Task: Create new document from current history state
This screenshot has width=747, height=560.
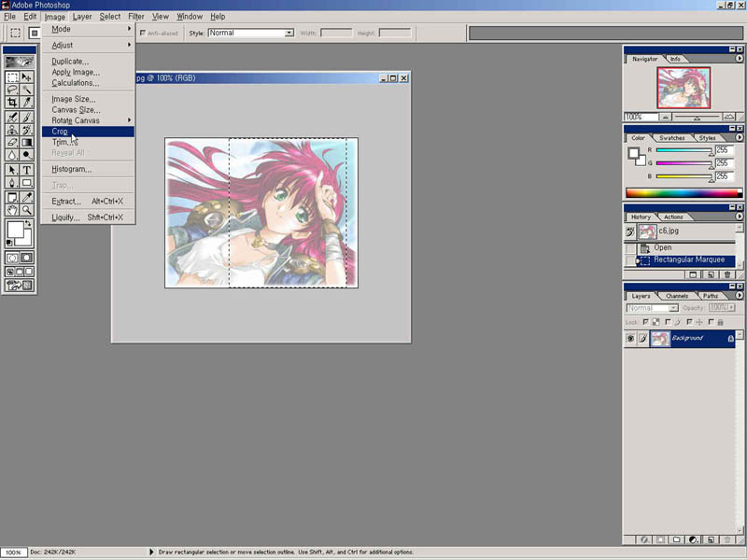Action: point(693,274)
